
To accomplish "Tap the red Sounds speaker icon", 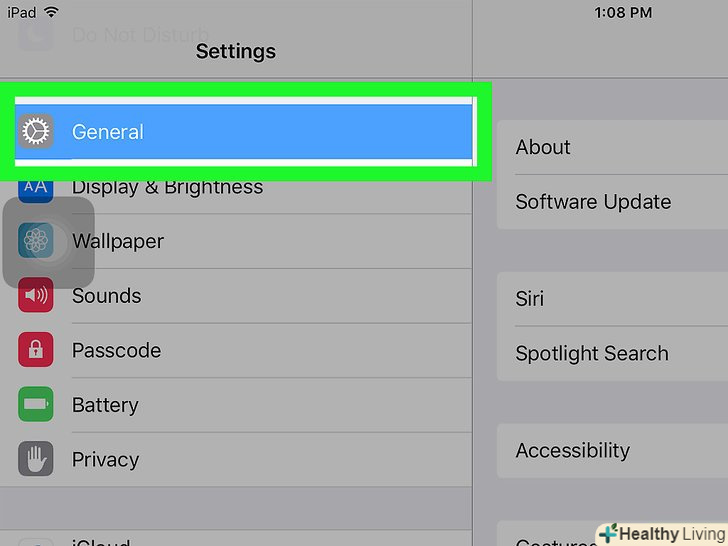I will point(36,296).
